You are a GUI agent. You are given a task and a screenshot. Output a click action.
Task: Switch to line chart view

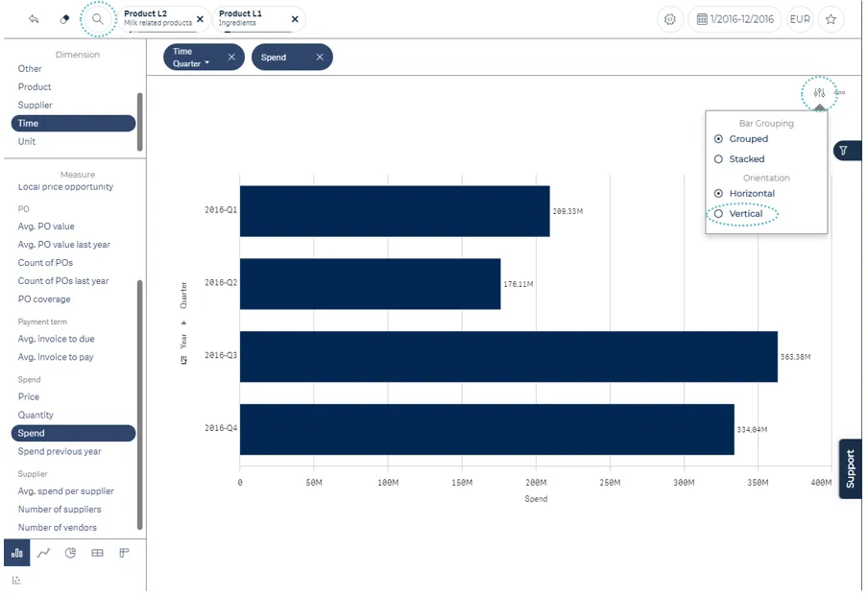[43, 553]
